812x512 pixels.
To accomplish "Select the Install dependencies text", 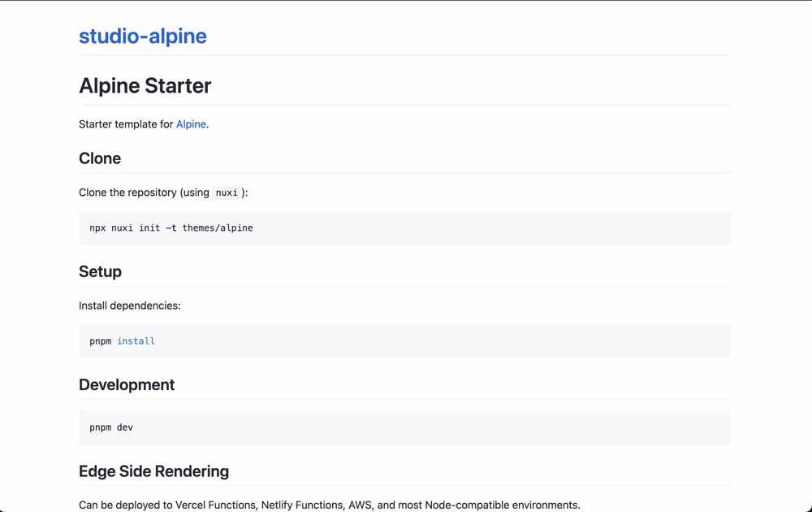I will tap(130, 306).
